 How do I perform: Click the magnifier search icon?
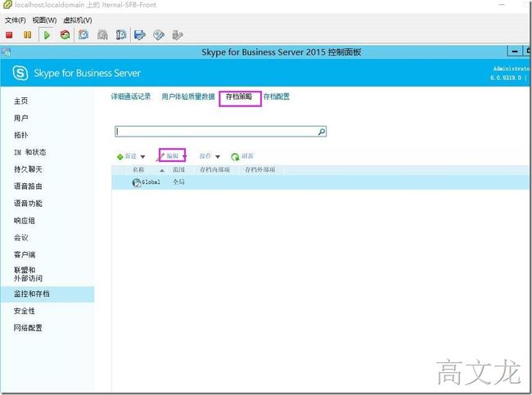[x=322, y=132]
